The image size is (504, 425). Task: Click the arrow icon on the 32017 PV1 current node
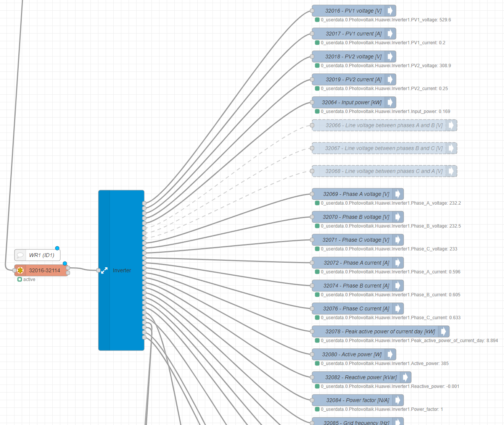390,34
